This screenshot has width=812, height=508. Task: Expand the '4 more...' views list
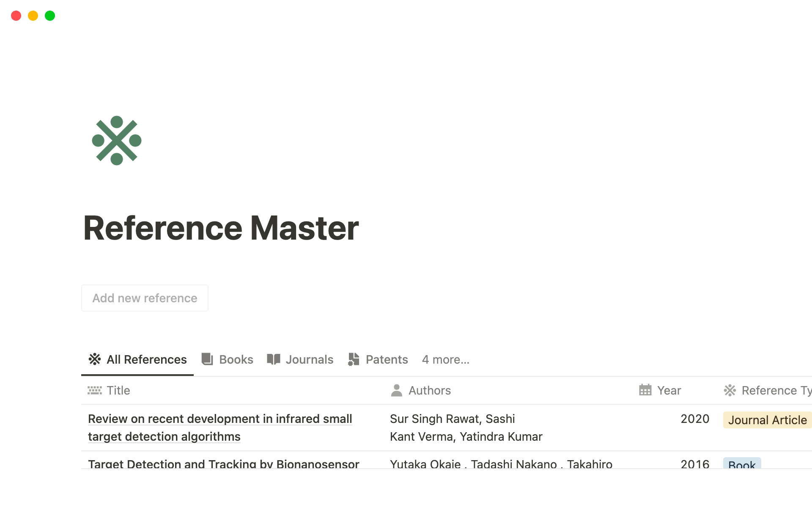[x=446, y=360]
